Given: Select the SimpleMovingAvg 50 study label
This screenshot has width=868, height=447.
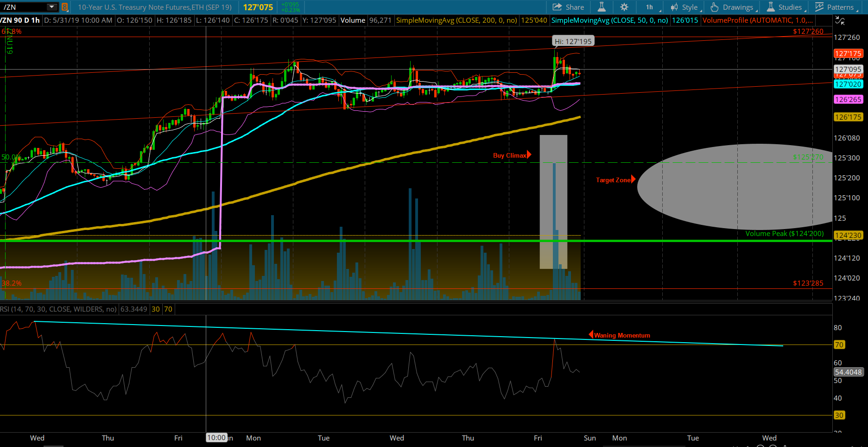Looking at the screenshot, I should 610,20.
